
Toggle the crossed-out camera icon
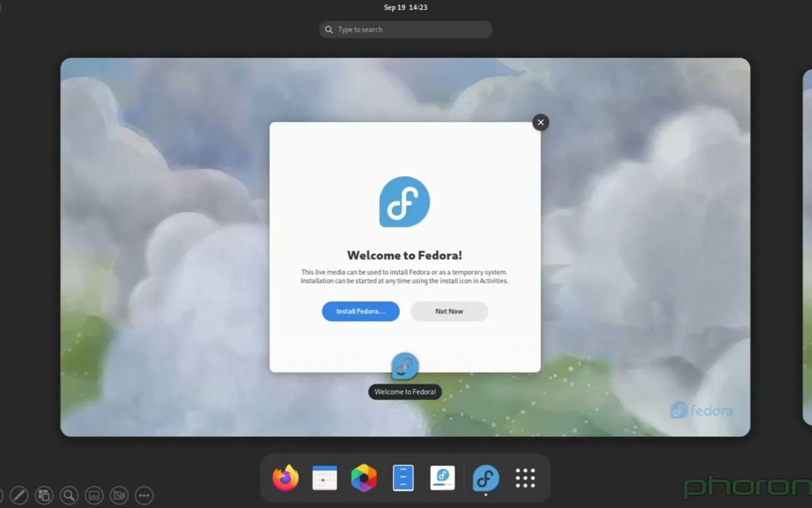point(119,495)
